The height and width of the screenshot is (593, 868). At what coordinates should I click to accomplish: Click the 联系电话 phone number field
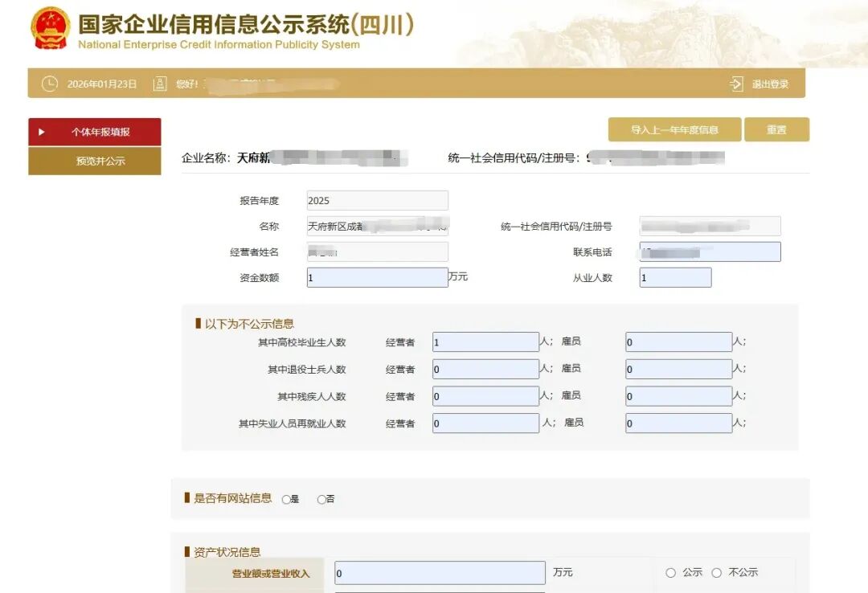(x=709, y=251)
